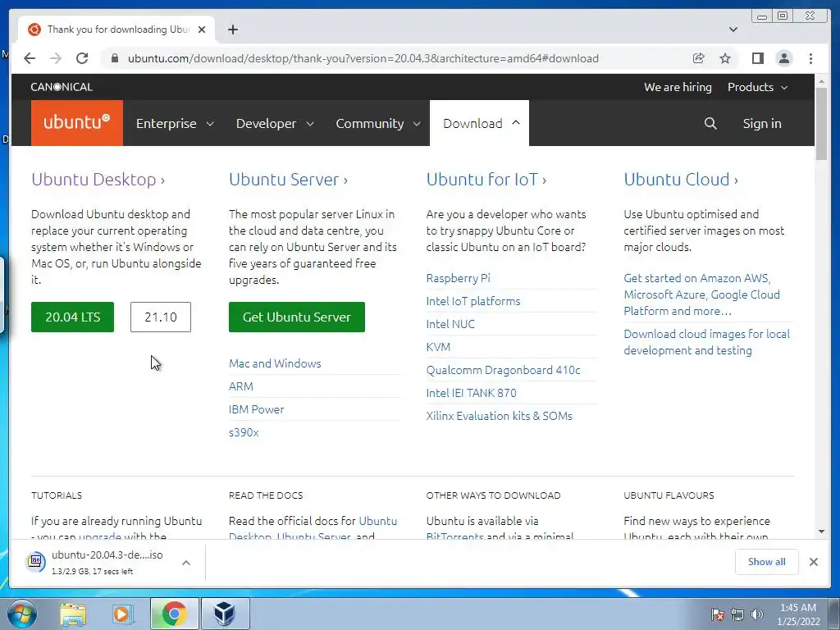Select the 21.10 release button
Image resolution: width=840 pixels, height=630 pixels.
pyautogui.click(x=161, y=317)
